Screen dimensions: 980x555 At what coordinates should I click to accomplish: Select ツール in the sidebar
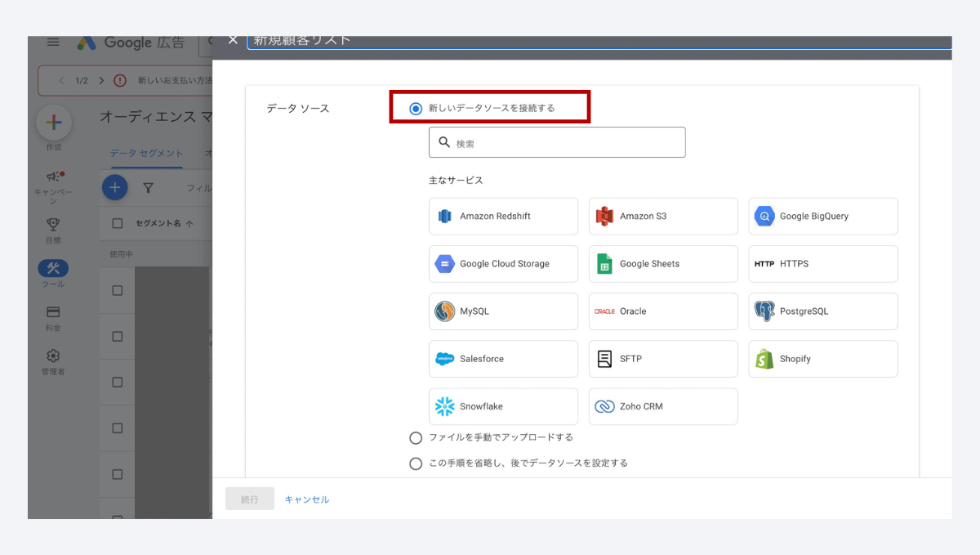pyautogui.click(x=53, y=274)
